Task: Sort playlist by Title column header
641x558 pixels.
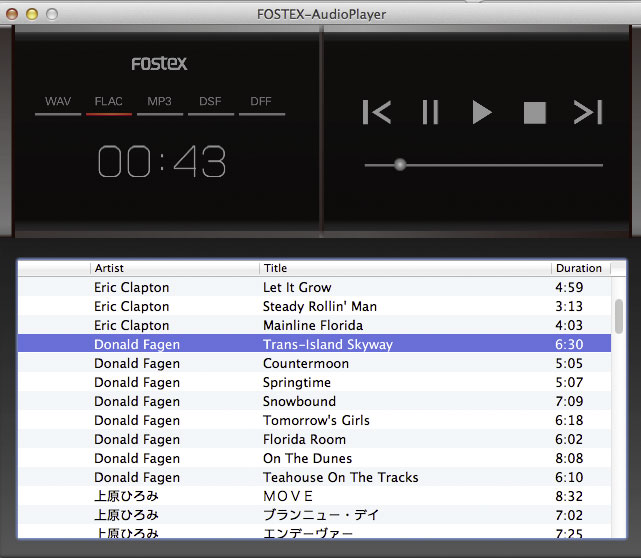Action: coord(405,268)
